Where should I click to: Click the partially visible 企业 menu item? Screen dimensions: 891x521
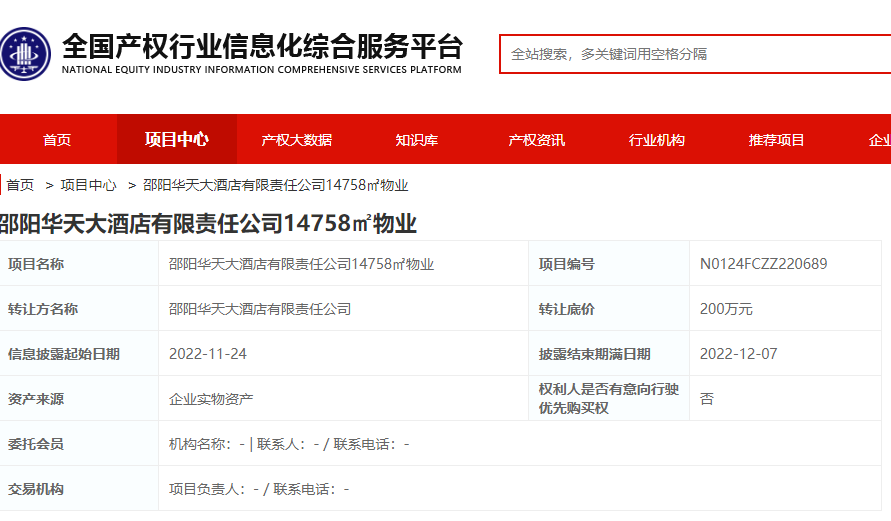(879, 140)
